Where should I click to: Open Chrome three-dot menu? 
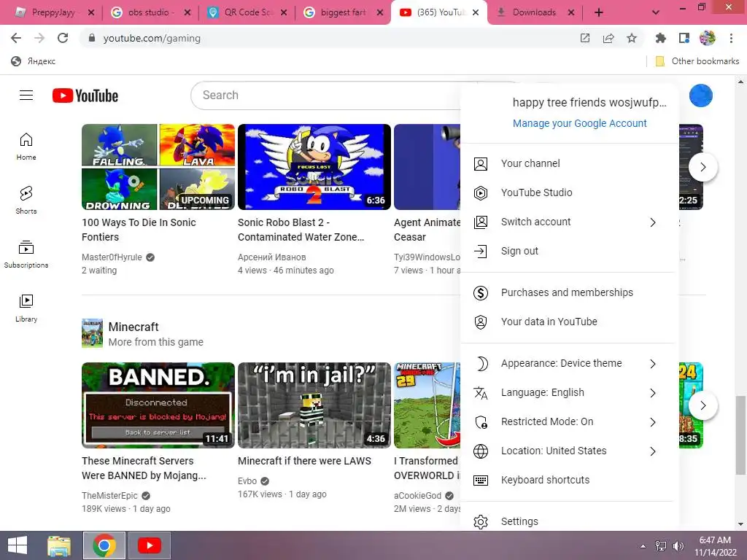click(731, 38)
